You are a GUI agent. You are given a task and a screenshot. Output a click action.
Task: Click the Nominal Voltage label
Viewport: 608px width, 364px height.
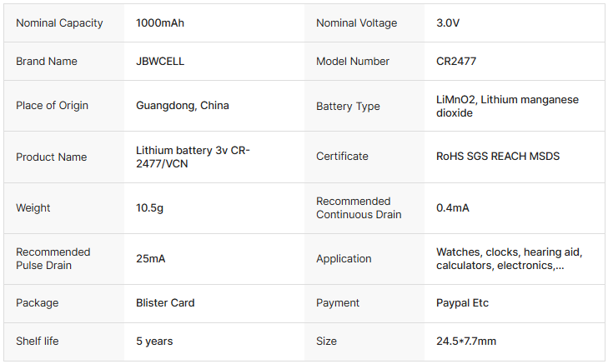coord(356,23)
